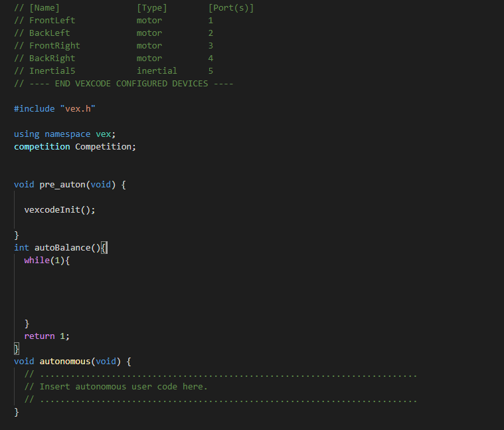Image resolution: width=504 pixels, height=430 pixels.
Task: Place cursor on the vexcodeInit() call
Action: tap(60, 209)
